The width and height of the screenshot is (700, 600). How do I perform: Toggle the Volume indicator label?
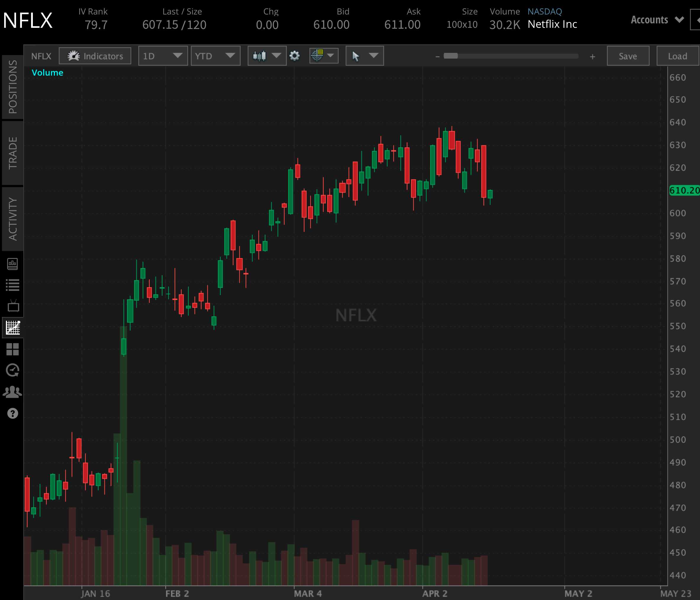point(47,72)
